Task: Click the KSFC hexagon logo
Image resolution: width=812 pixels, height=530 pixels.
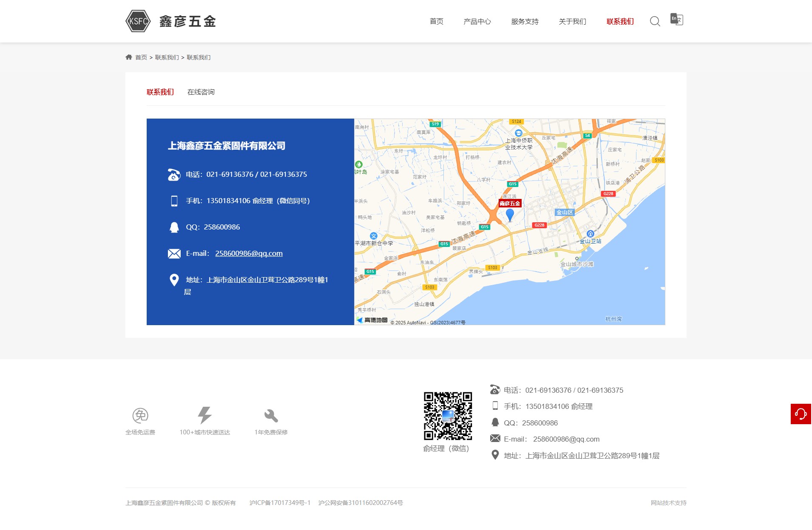Action: 138,21
